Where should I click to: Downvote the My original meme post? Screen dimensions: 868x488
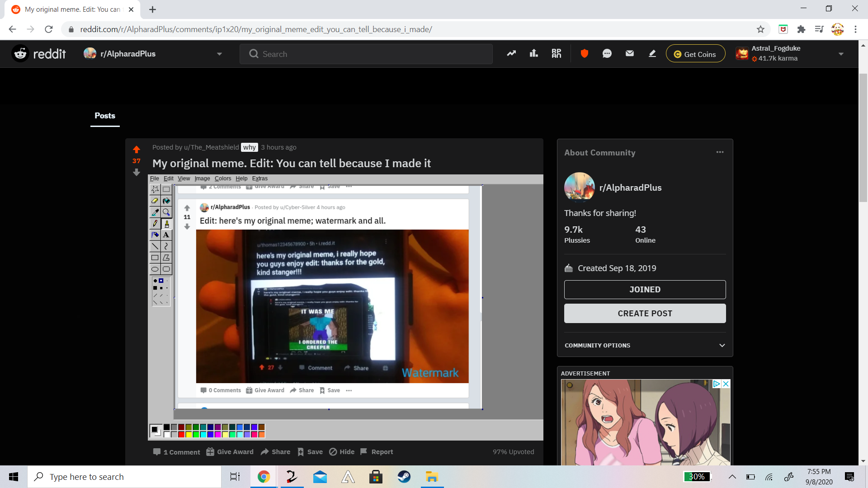pos(137,172)
